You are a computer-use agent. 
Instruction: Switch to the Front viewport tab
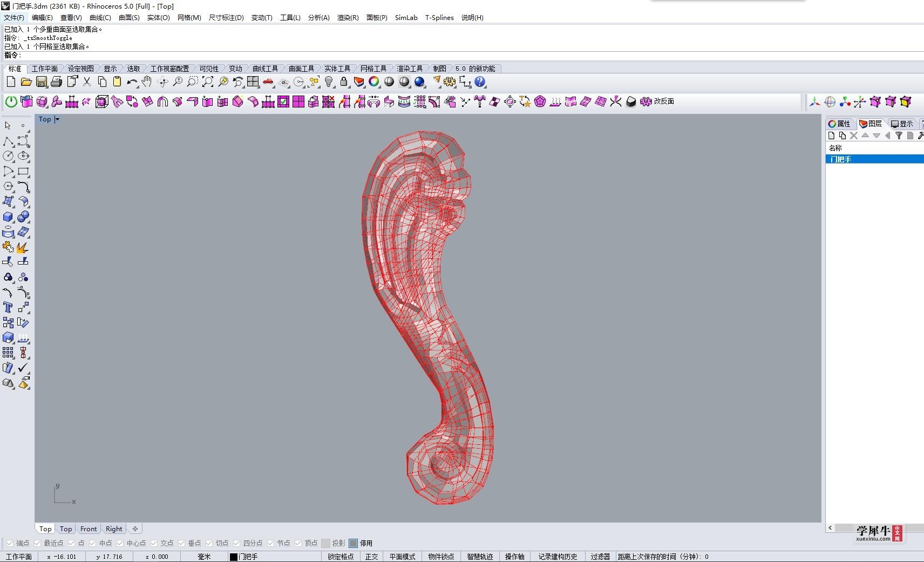tap(89, 529)
